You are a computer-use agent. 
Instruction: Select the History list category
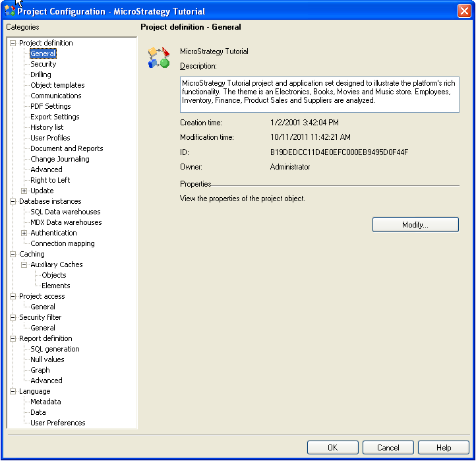point(47,127)
